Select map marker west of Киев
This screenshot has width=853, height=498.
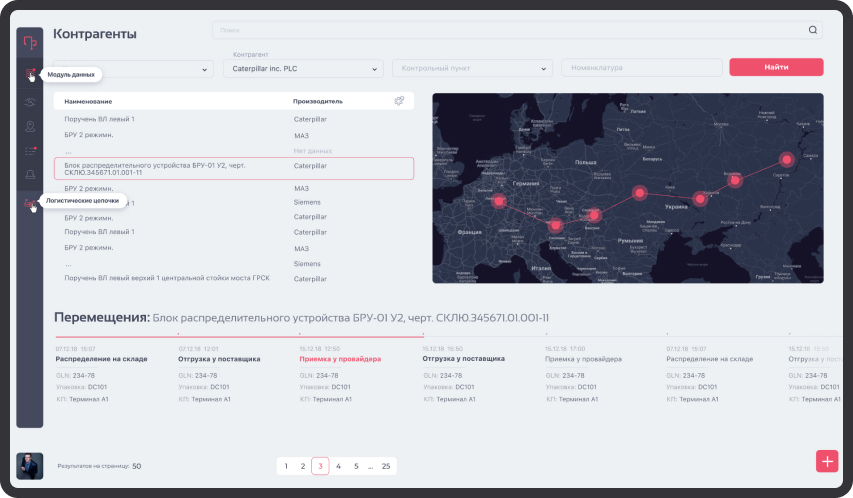point(640,193)
